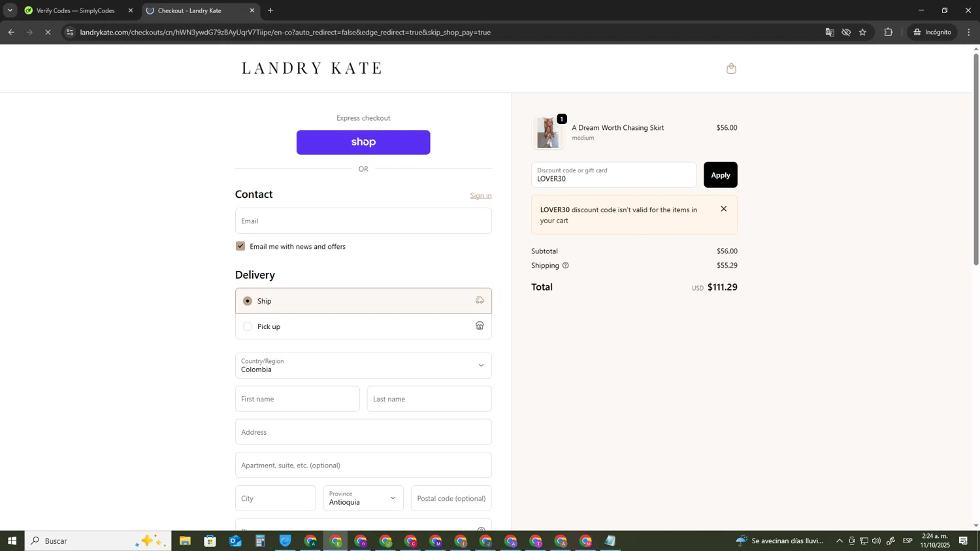Viewport: 980px width, 551px height.
Task: Bookmark this page with the star icon
Action: click(x=862, y=32)
